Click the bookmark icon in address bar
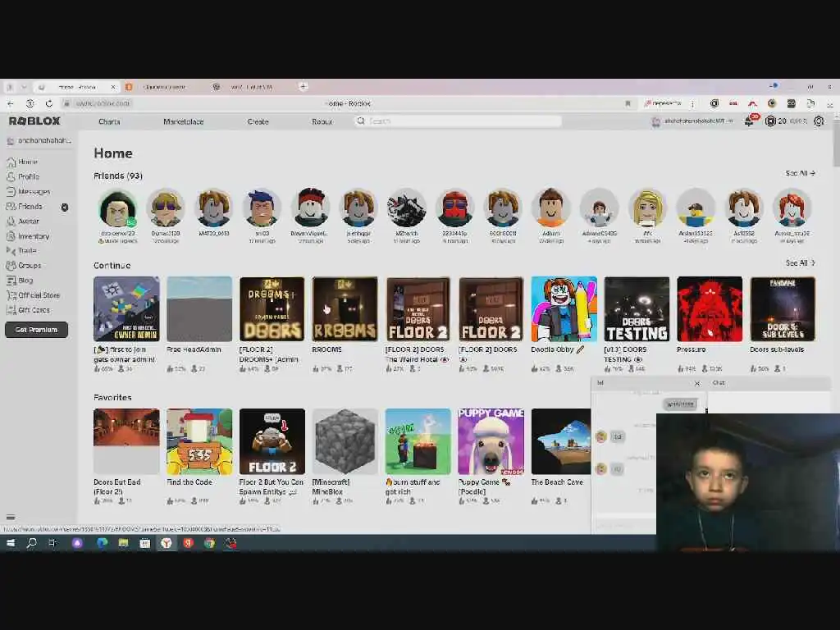This screenshot has height=630, width=840. point(628,103)
